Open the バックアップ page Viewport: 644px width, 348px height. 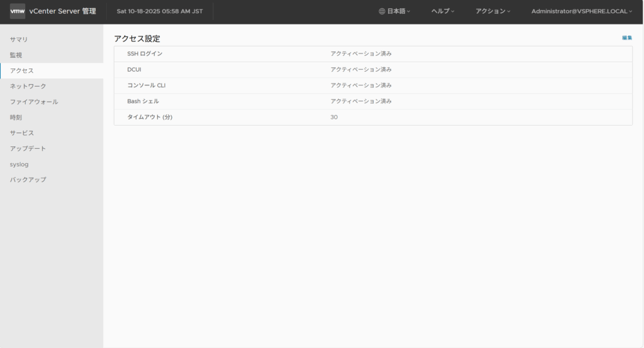point(28,180)
